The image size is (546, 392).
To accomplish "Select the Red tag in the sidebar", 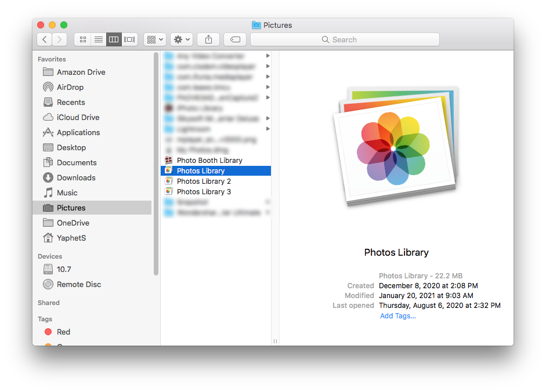I will (92, 332).
